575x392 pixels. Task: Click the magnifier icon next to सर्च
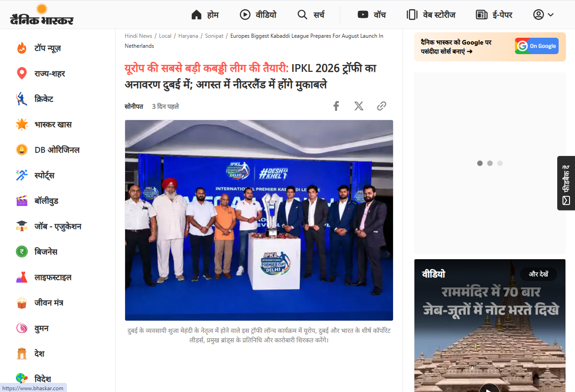point(303,15)
